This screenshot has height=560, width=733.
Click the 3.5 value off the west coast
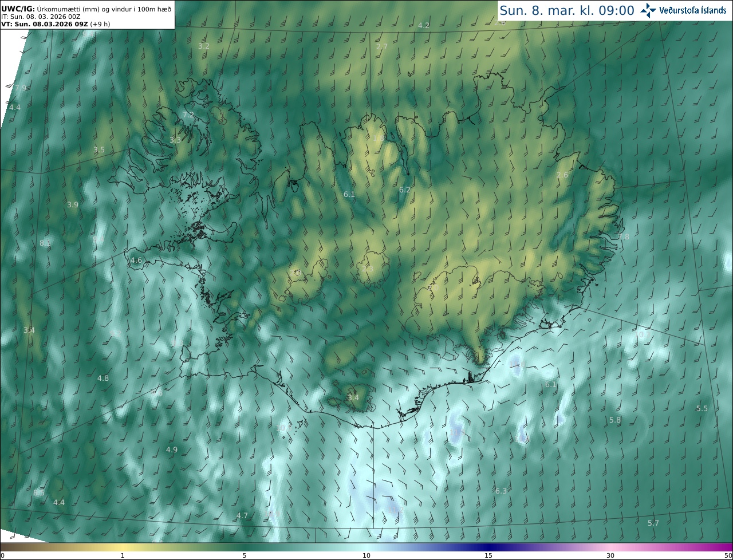click(x=99, y=150)
